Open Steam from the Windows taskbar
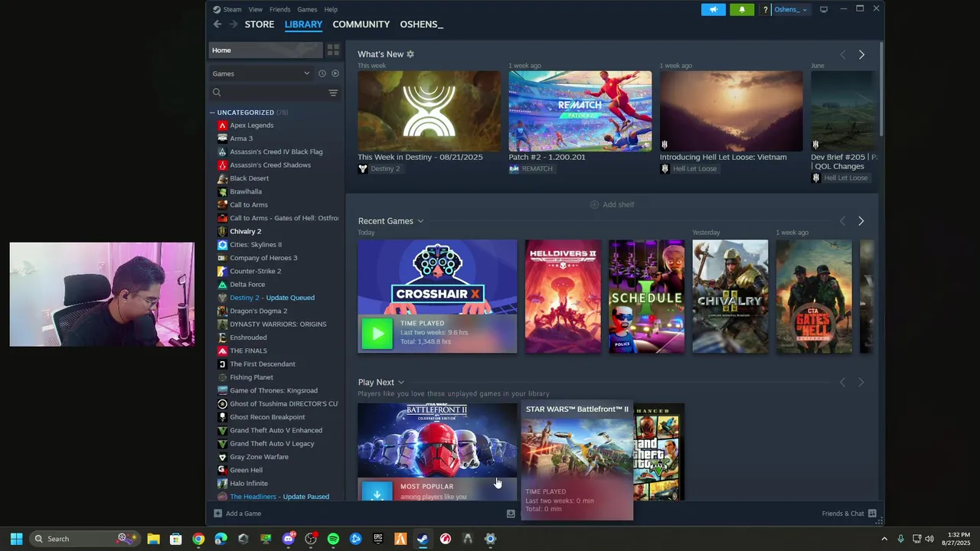980x551 pixels. point(423,539)
